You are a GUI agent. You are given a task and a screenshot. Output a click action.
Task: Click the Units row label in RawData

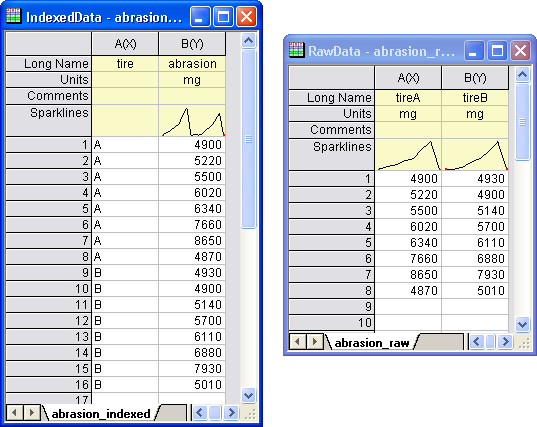coord(331,114)
